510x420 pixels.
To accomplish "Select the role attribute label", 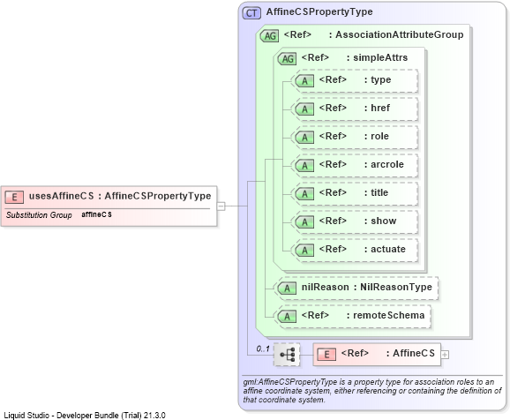I will click(379, 136).
